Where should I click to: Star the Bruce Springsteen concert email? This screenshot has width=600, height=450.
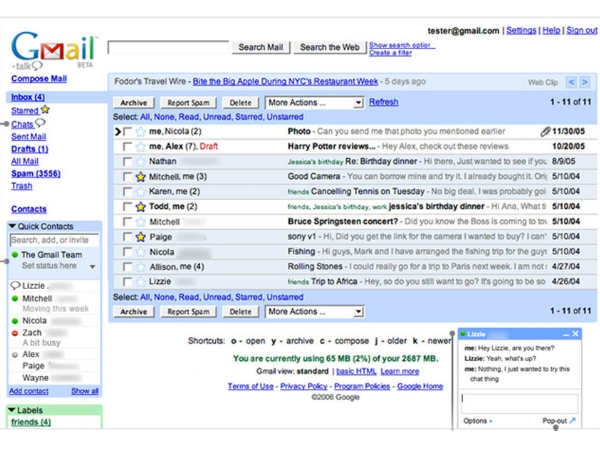coord(141,222)
